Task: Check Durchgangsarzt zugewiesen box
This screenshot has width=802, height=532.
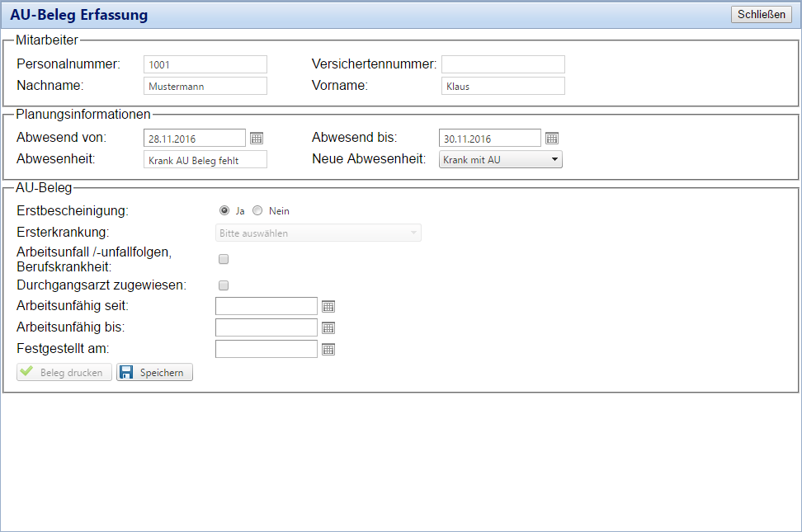Action: [224, 285]
